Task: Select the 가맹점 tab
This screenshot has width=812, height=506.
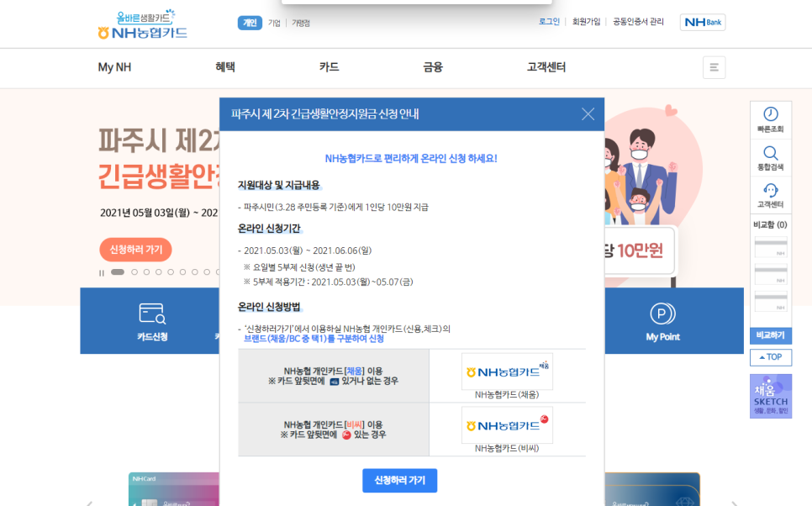Action: 300,23
